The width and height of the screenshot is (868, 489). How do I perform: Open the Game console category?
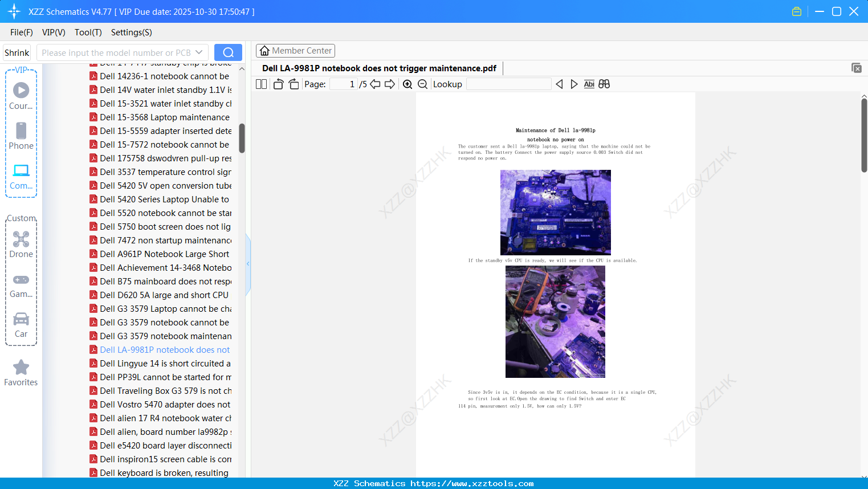[x=21, y=285]
